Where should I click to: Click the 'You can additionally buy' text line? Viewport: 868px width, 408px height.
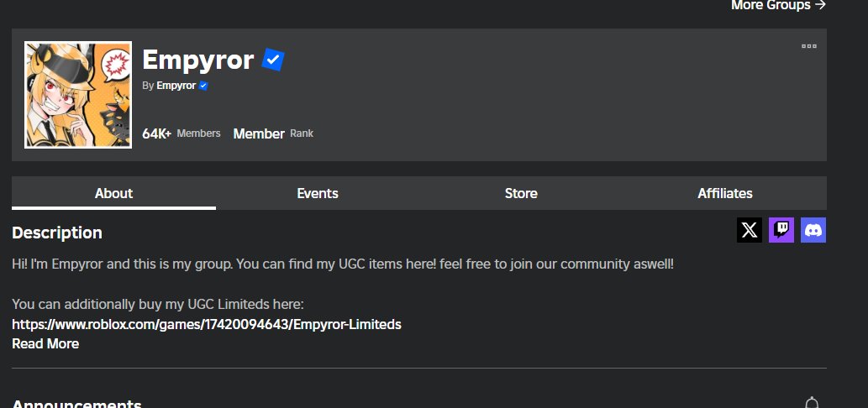tap(158, 304)
